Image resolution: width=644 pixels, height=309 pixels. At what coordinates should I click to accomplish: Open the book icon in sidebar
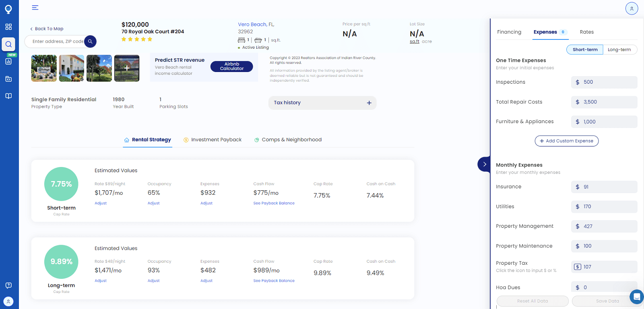(8, 96)
